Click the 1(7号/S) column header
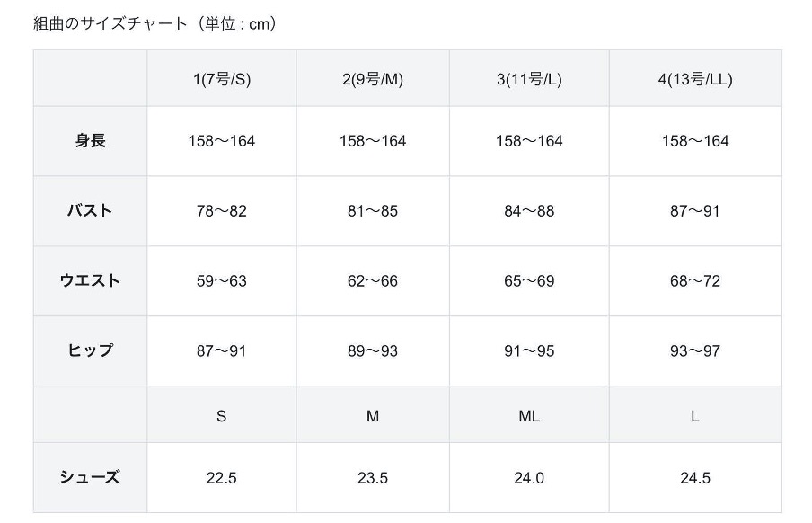 (x=221, y=79)
